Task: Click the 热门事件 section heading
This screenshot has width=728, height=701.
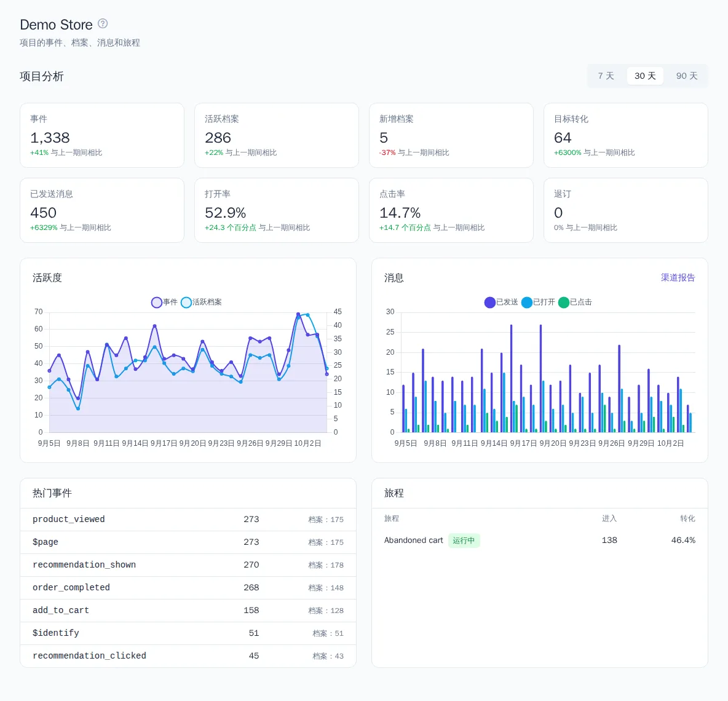Action: point(52,493)
